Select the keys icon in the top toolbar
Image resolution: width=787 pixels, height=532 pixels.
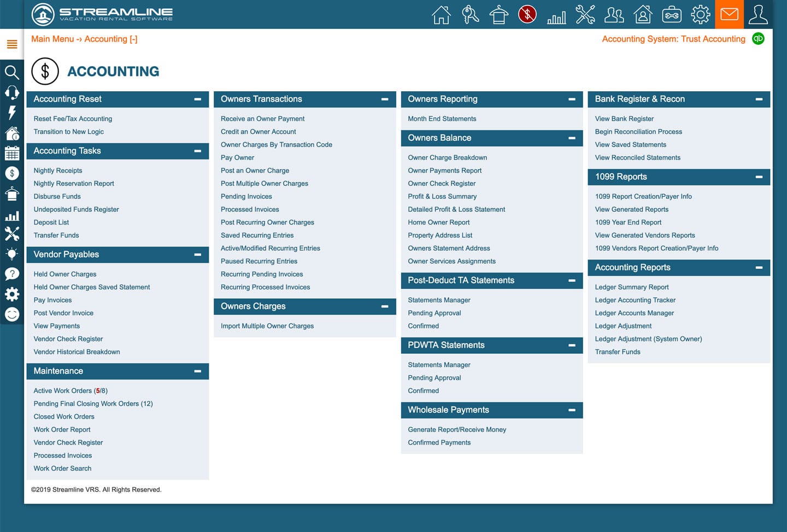tap(470, 15)
